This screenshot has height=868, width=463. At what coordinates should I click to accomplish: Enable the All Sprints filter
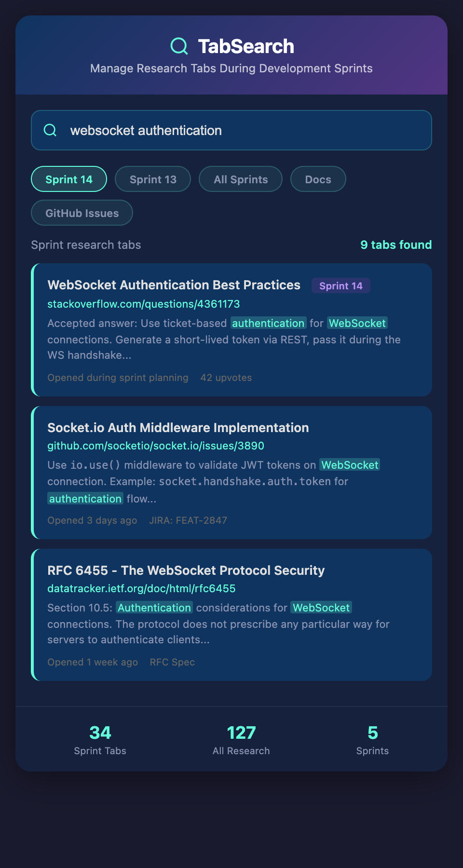pos(241,179)
